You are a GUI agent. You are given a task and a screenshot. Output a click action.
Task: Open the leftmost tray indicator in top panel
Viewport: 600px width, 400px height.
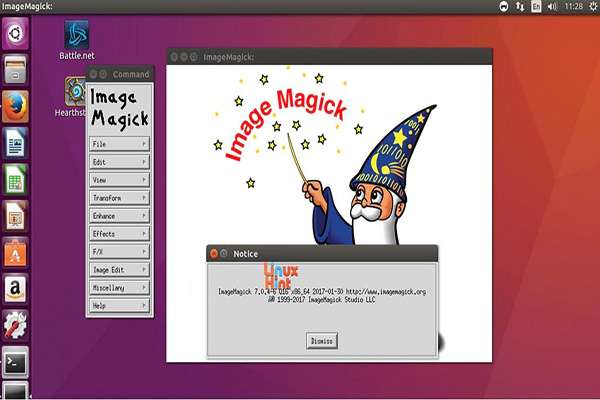[x=504, y=6]
